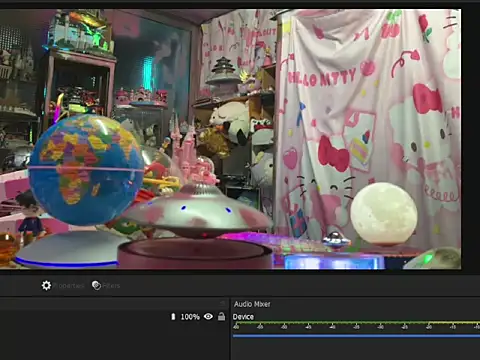Screen dimensions: 480x360
Task: Open the Filters button label
Action: tap(111, 286)
